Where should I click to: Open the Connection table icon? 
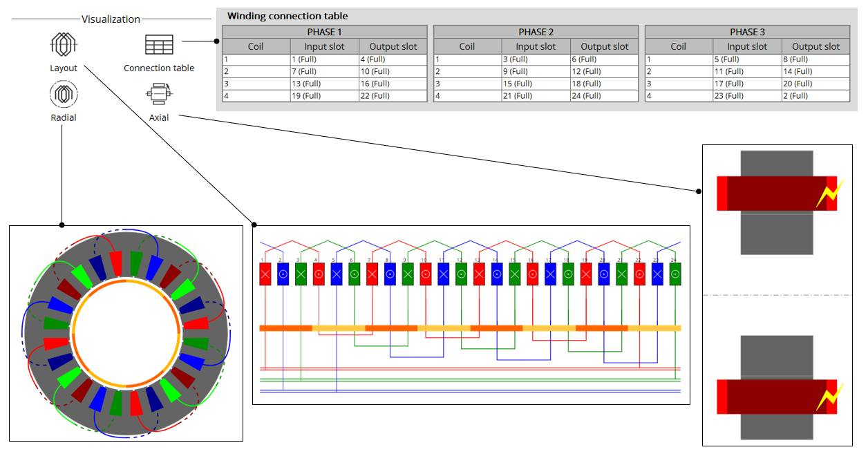click(159, 46)
